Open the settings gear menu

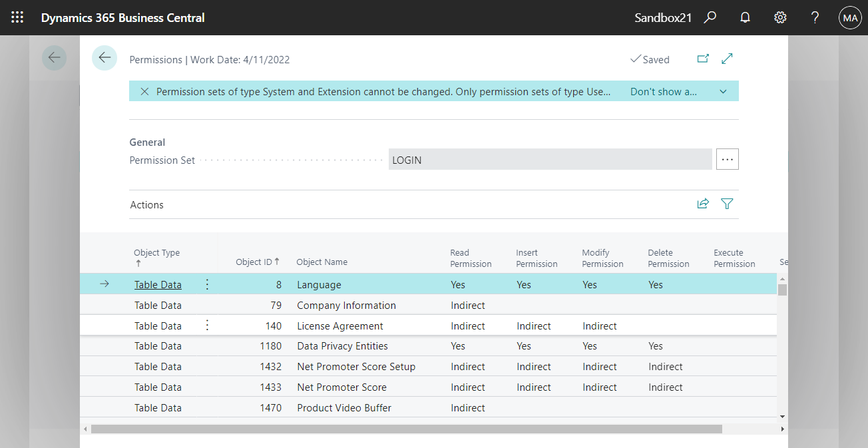pyautogui.click(x=780, y=18)
